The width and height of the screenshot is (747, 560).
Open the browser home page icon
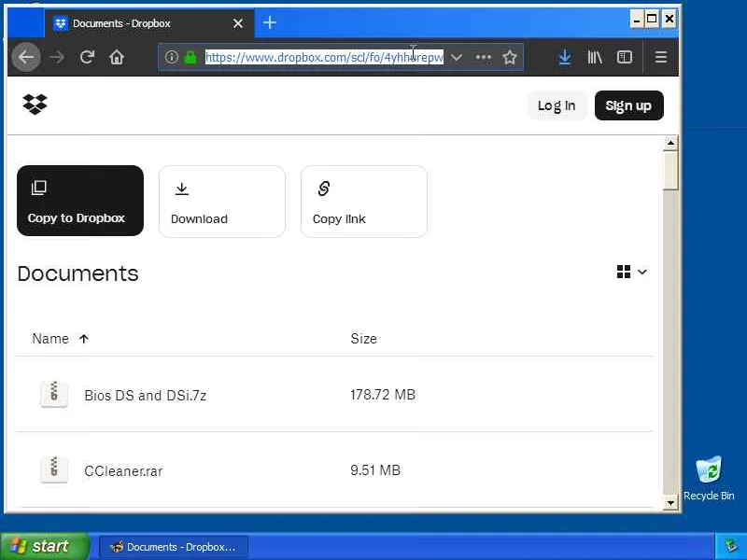point(117,57)
